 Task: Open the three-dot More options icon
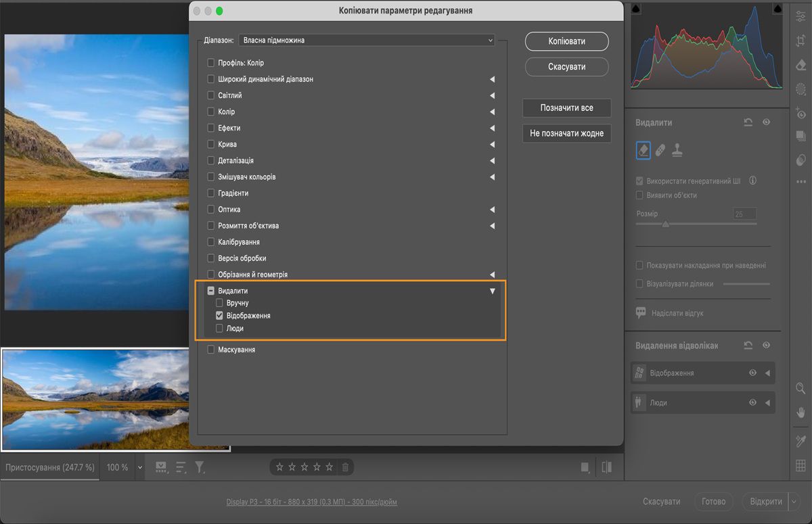click(x=800, y=181)
